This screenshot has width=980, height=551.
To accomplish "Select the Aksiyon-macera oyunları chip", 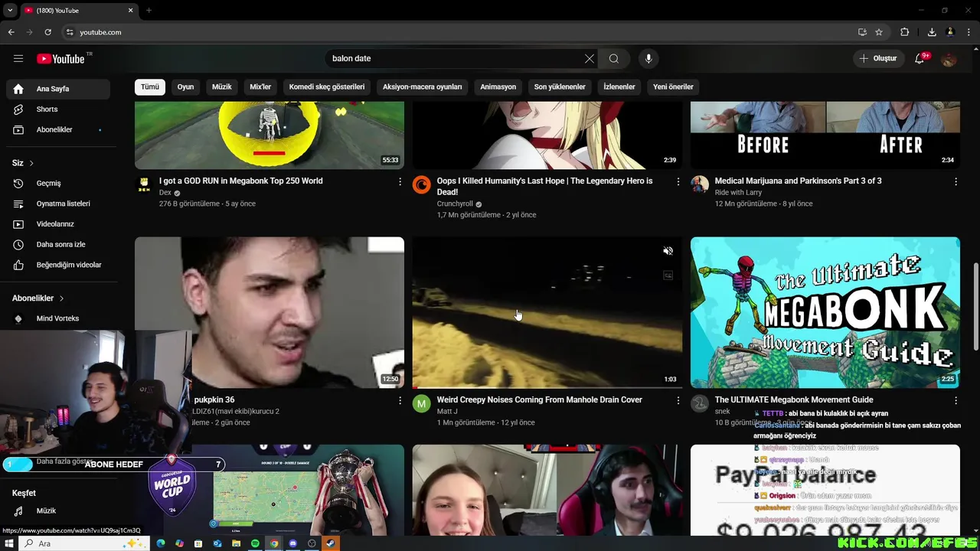I will [x=423, y=86].
